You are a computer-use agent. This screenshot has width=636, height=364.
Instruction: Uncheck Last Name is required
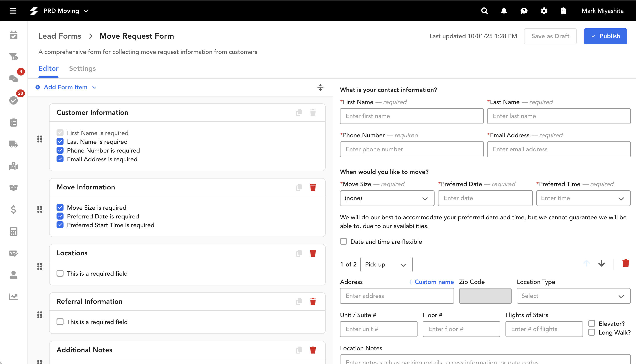(x=60, y=141)
